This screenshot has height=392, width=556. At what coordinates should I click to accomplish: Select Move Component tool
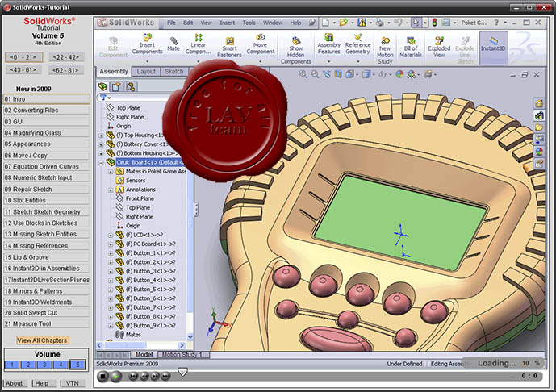tap(261, 44)
